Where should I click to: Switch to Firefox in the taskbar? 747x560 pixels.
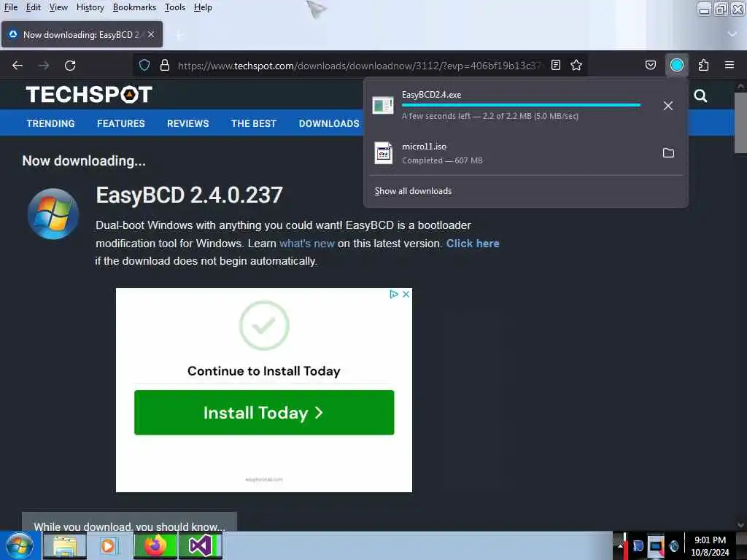[155, 545]
